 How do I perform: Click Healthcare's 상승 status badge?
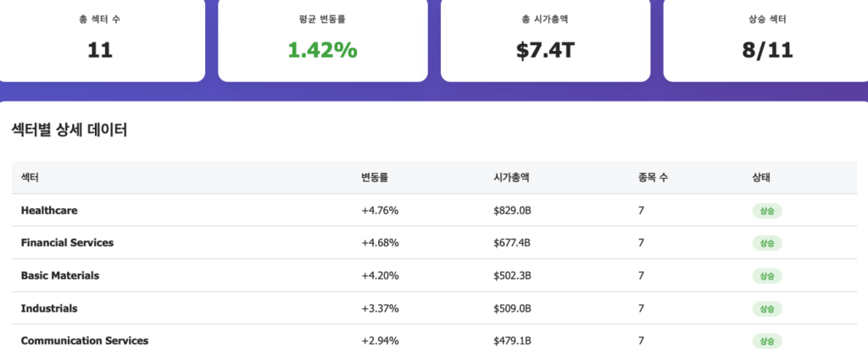tap(766, 211)
